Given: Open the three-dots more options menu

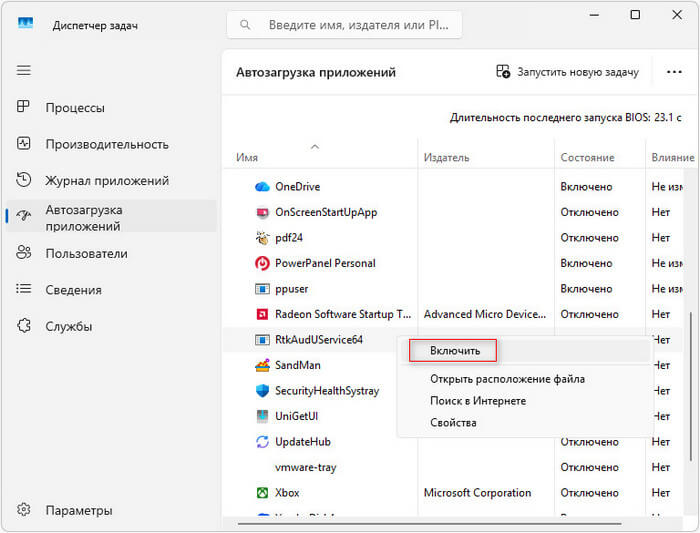Looking at the screenshot, I should point(673,72).
